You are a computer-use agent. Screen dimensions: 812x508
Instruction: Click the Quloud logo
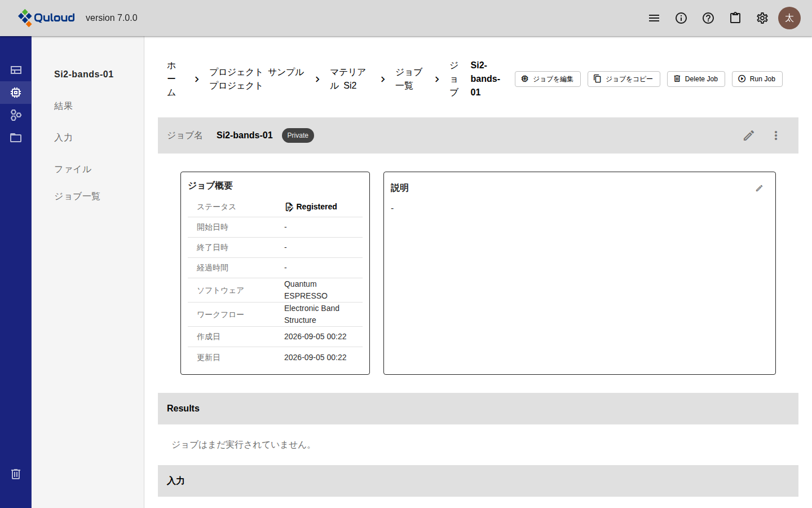click(x=46, y=18)
